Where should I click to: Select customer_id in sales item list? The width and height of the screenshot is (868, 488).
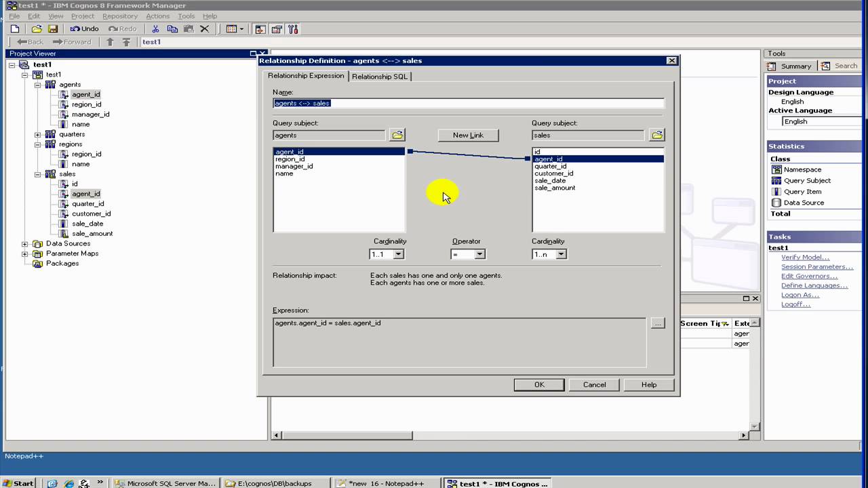point(554,174)
